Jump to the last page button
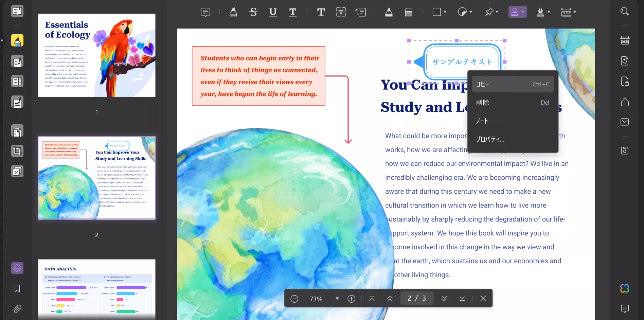This screenshot has height=320, width=644. pos(462,299)
